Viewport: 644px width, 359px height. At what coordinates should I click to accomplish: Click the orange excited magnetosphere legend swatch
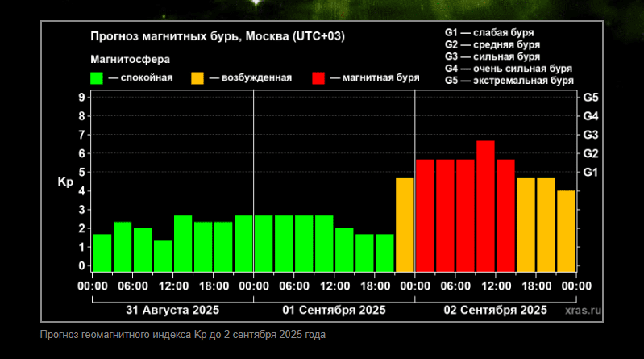[197, 78]
